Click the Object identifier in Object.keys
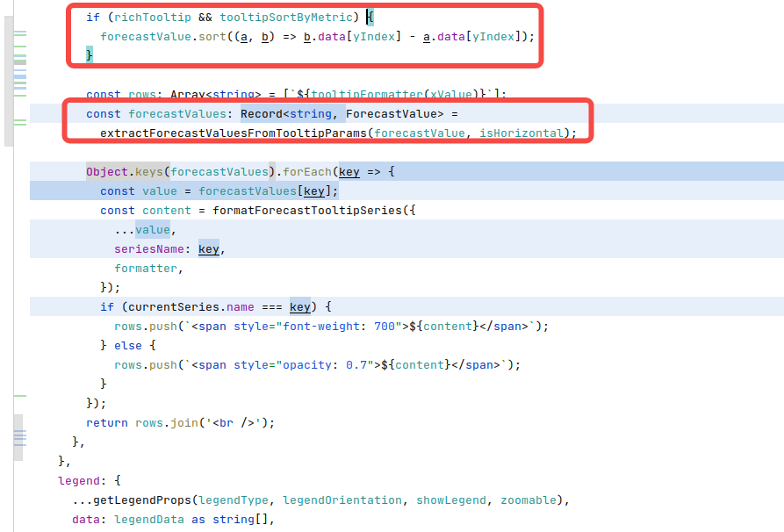 [107, 172]
